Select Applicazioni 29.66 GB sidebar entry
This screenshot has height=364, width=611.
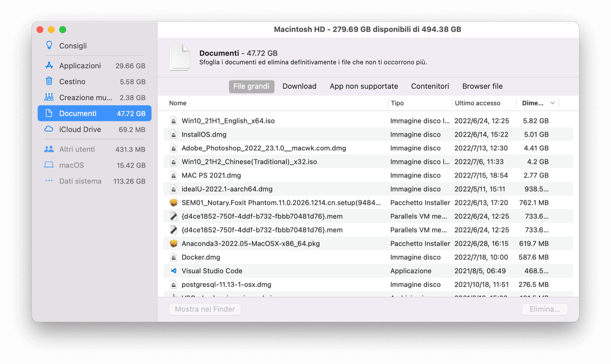[x=94, y=66]
